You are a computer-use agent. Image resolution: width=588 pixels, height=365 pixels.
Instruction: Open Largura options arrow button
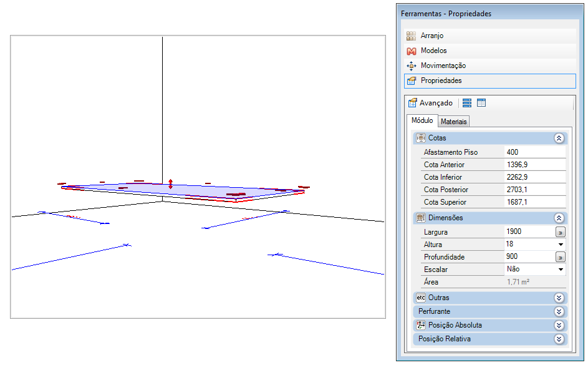tap(560, 232)
